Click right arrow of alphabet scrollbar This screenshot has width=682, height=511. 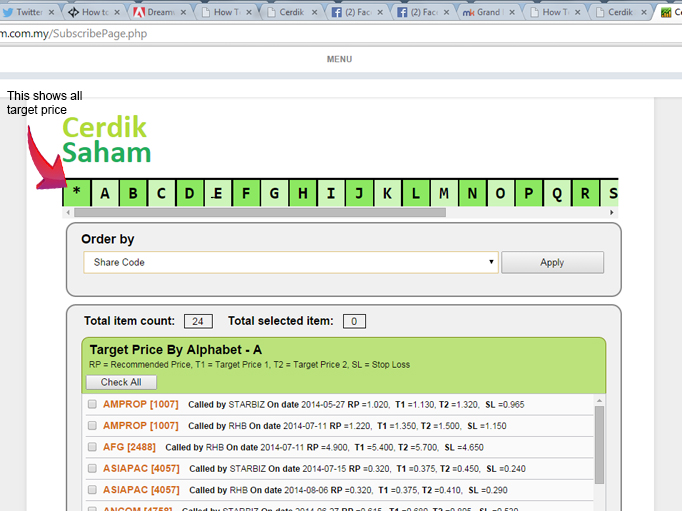(x=612, y=212)
